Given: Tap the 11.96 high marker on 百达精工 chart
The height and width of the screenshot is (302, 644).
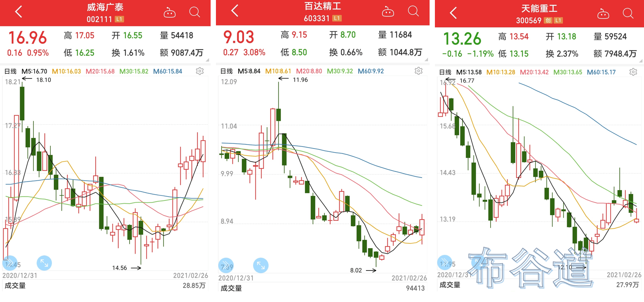Looking at the screenshot, I should [300, 80].
